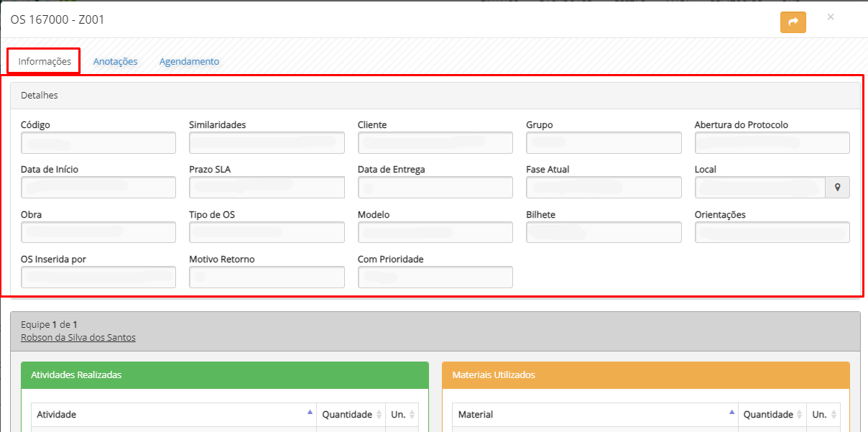868x432 pixels.
Task: Focus the Prazo SLA field
Action: click(267, 188)
